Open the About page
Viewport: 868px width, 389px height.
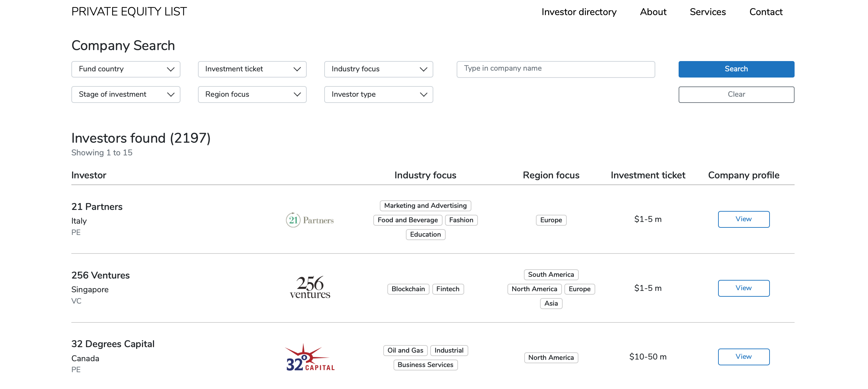click(x=653, y=12)
